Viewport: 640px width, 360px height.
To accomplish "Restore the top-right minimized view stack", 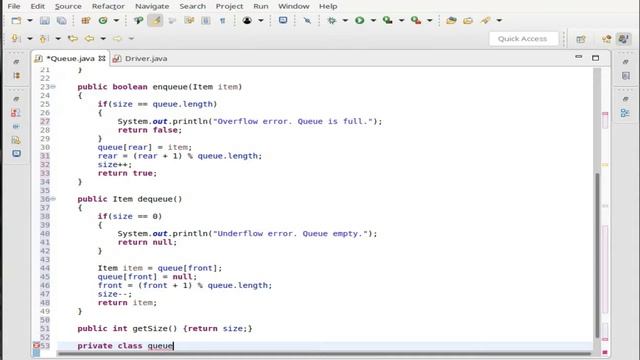I will pos(625,62).
